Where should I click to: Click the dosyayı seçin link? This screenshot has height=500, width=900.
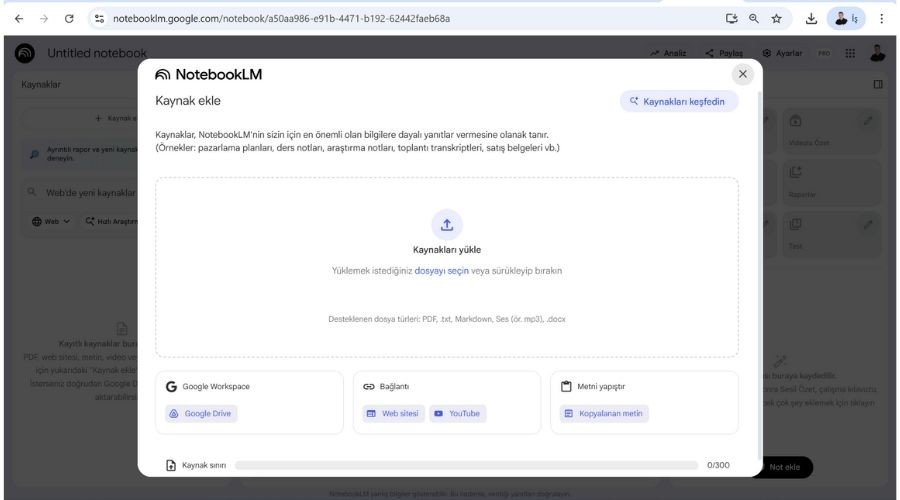[x=443, y=270]
